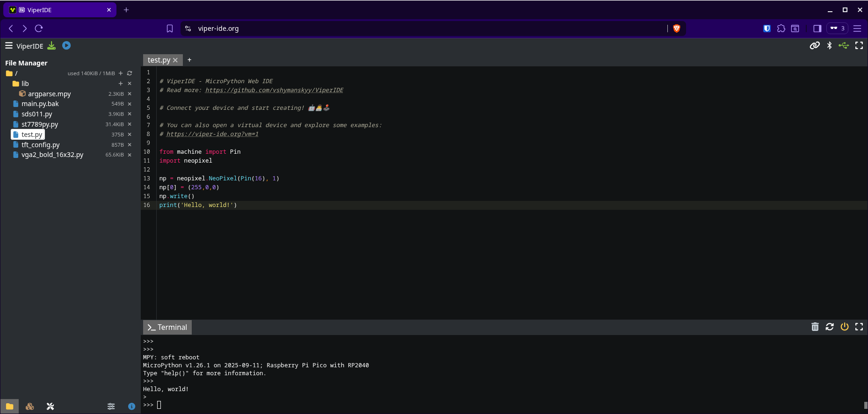Open a new editor tab
The image size is (868, 414).
(x=189, y=60)
